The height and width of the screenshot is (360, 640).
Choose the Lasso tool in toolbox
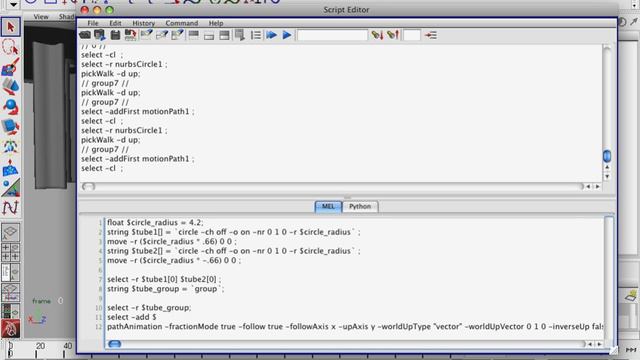(x=10, y=47)
